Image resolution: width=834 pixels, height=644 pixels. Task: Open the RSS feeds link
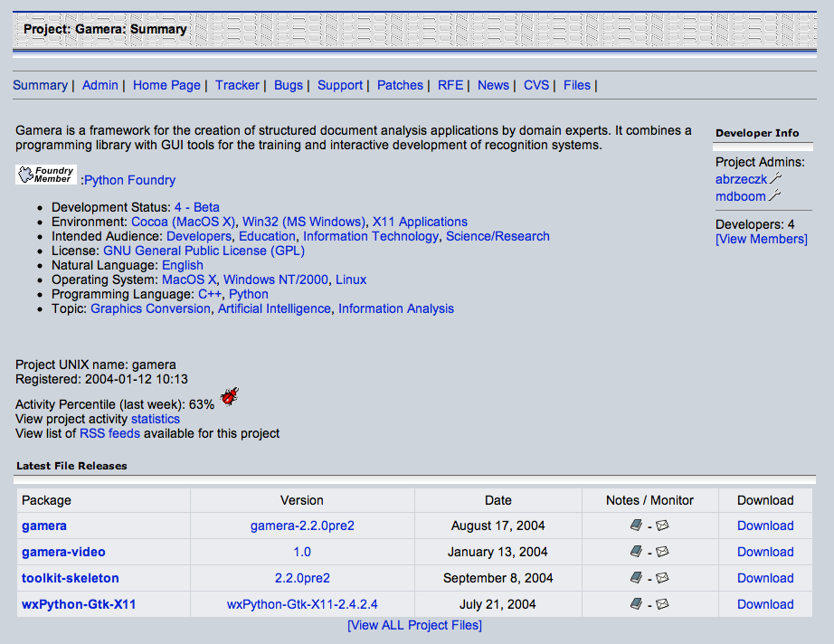(109, 433)
